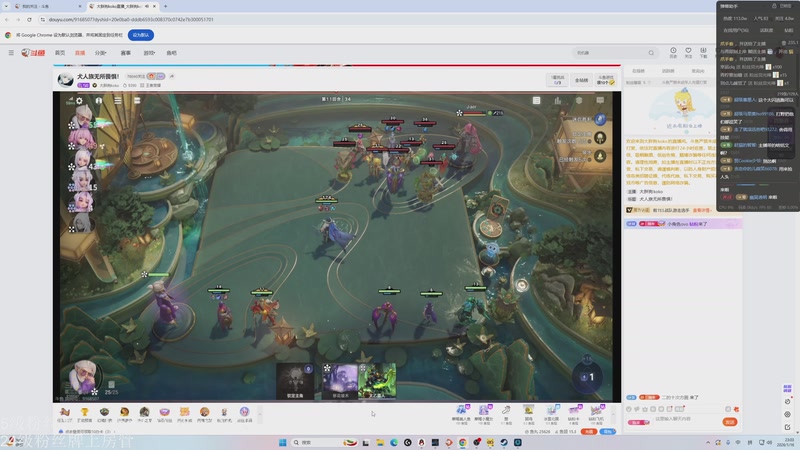Screen dimensions: 800x450
Task: Focus the chat message input field
Action: point(686,419)
